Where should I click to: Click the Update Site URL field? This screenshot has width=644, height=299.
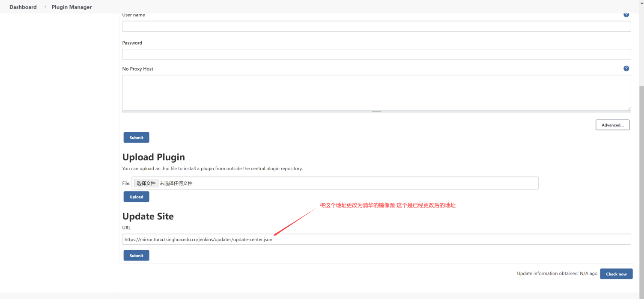376,240
